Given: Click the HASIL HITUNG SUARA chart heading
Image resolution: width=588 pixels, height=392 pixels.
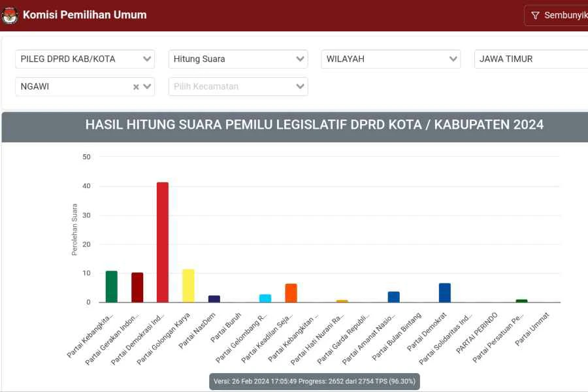Looking at the screenshot, I should click(x=314, y=125).
